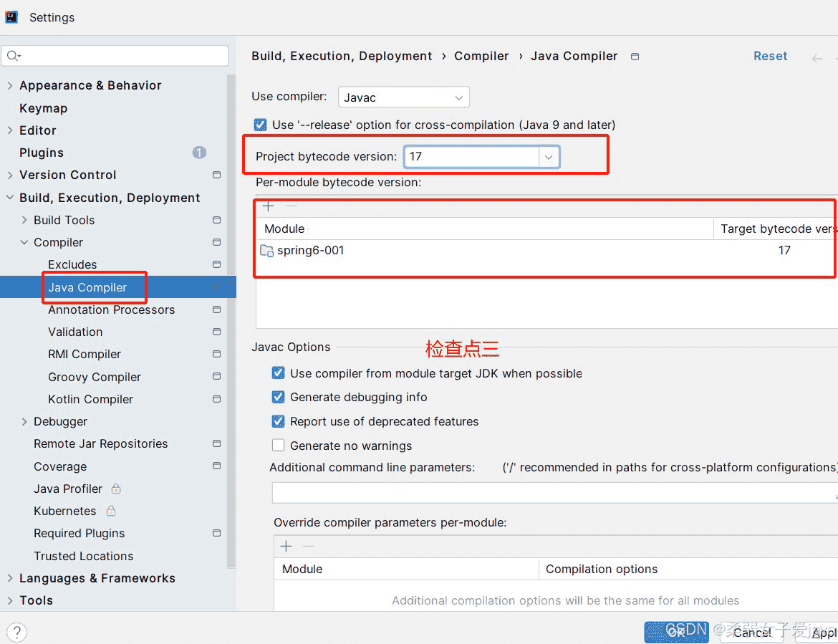838x644 pixels.
Task: Collapse Build, Execution, Deployment section
Action: [9, 197]
